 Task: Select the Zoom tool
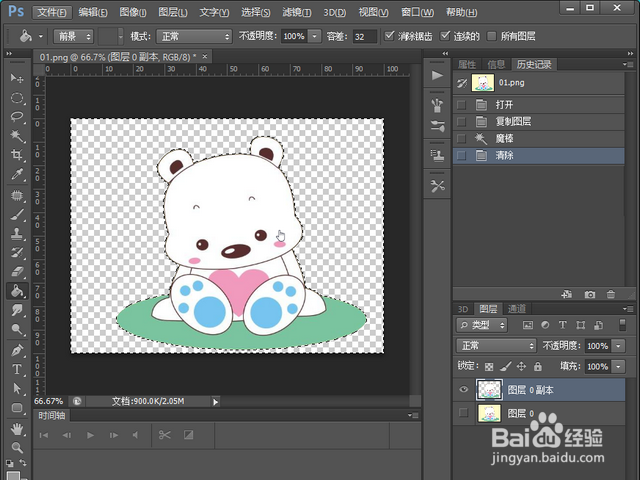(x=17, y=448)
